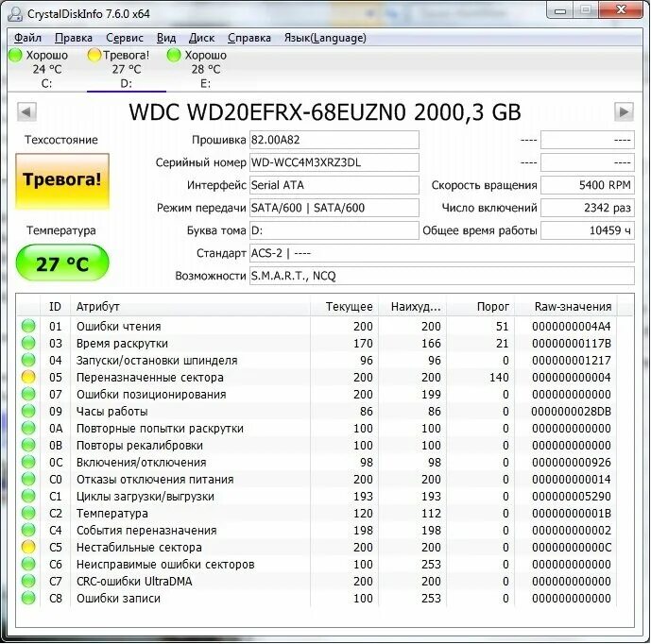Image resolution: width=651 pixels, height=644 pixels.
Task: Click green status icon for Температура attribute
Action: (28, 514)
